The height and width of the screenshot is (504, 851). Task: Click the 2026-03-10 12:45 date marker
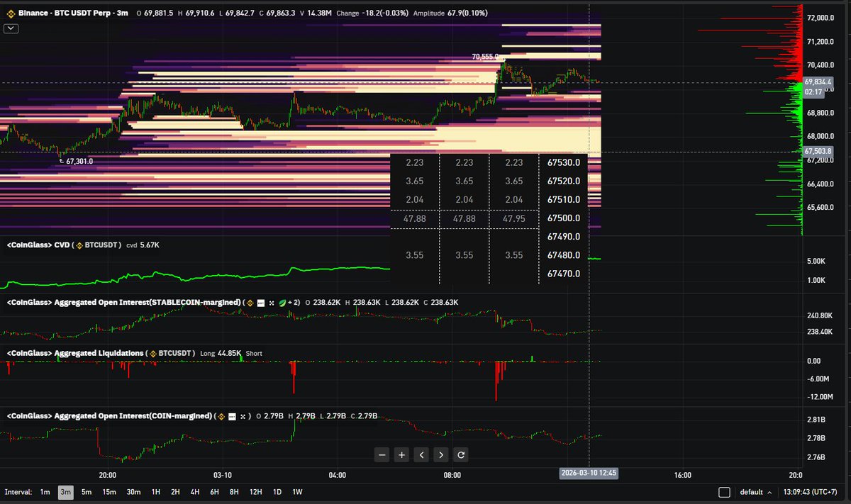point(589,472)
